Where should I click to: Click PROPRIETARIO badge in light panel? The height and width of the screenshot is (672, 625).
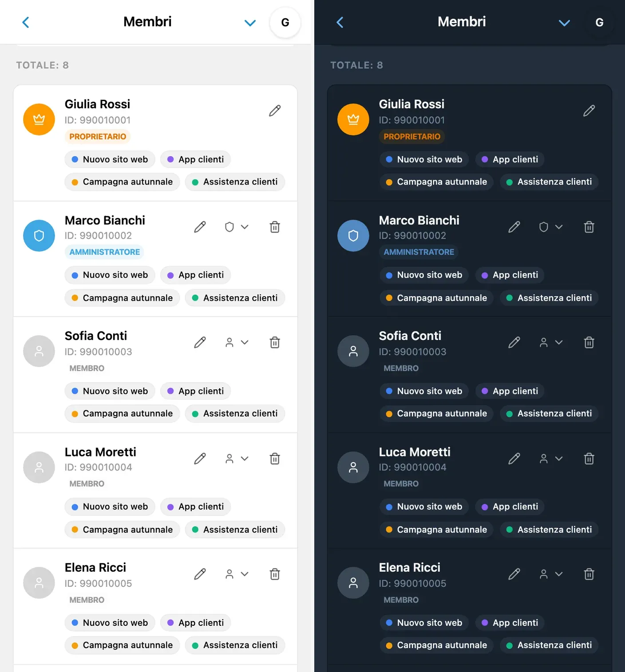coord(98,137)
